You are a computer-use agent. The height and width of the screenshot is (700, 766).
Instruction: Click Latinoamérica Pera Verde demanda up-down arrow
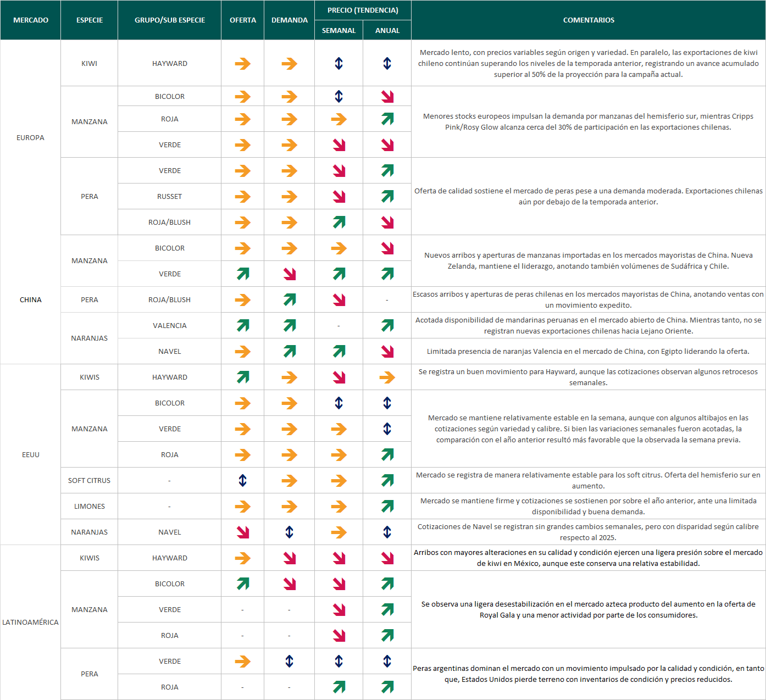290,662
